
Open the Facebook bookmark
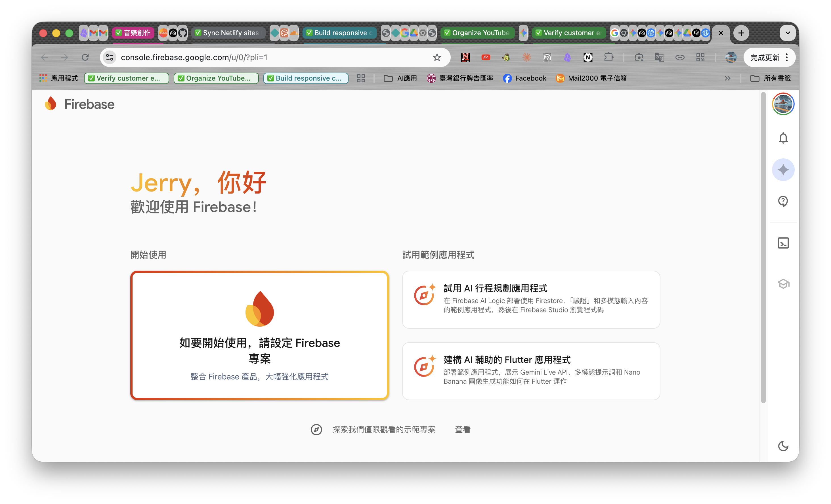point(524,78)
